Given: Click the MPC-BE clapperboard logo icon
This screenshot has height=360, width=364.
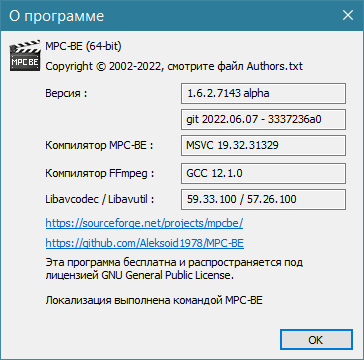Looking at the screenshot, I should [25, 56].
